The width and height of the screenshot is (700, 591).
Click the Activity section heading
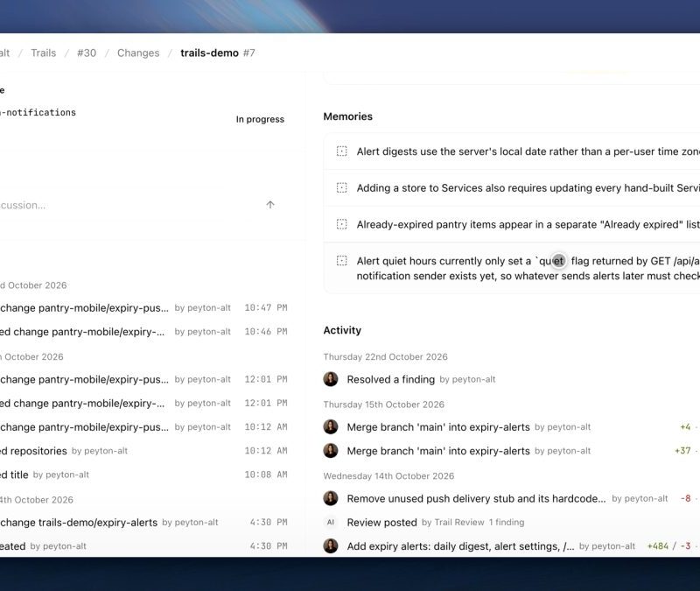pos(342,330)
